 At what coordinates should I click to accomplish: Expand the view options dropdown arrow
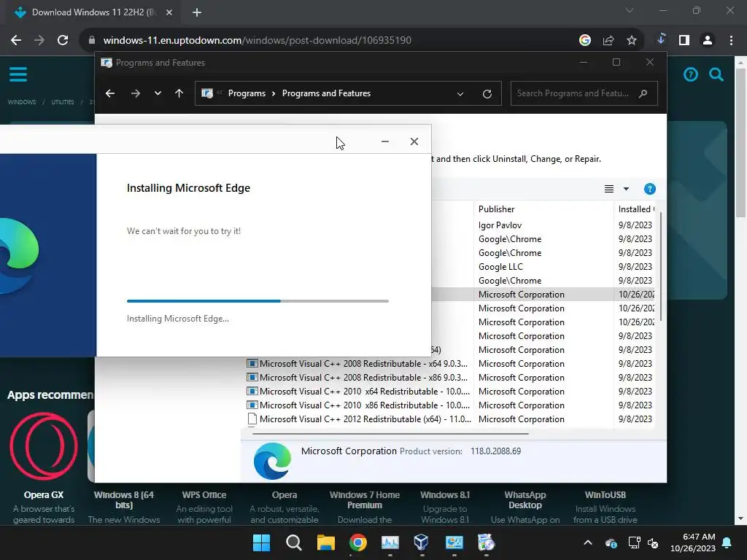(x=626, y=189)
